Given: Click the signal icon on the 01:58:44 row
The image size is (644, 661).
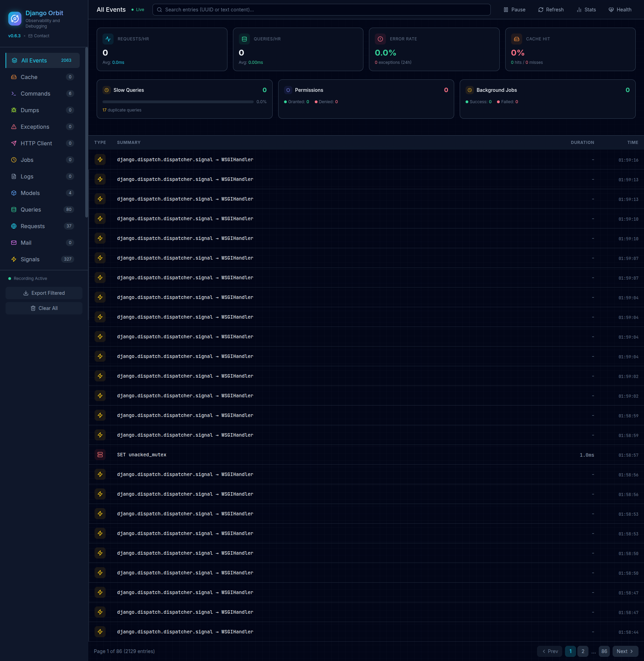Looking at the screenshot, I should click(100, 632).
